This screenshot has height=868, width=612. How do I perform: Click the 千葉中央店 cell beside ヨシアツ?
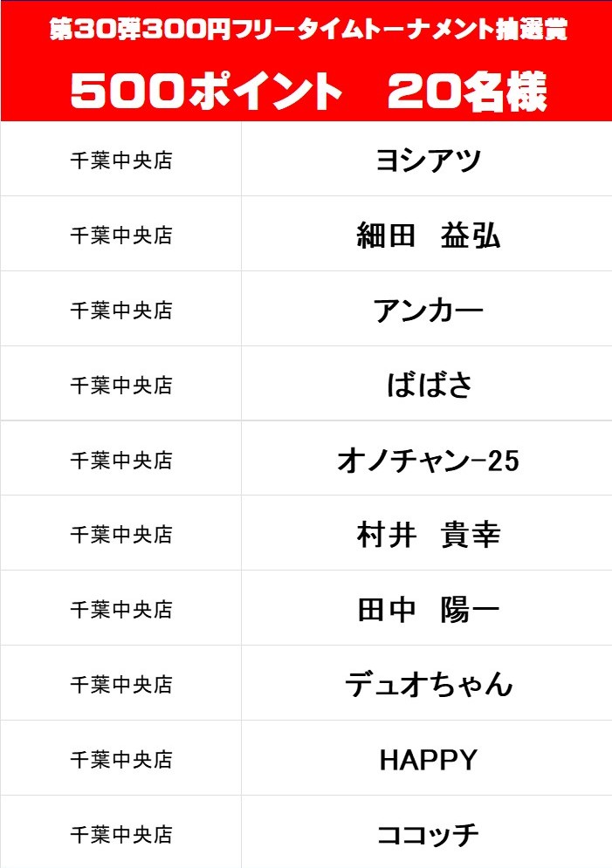pyautogui.click(x=121, y=161)
